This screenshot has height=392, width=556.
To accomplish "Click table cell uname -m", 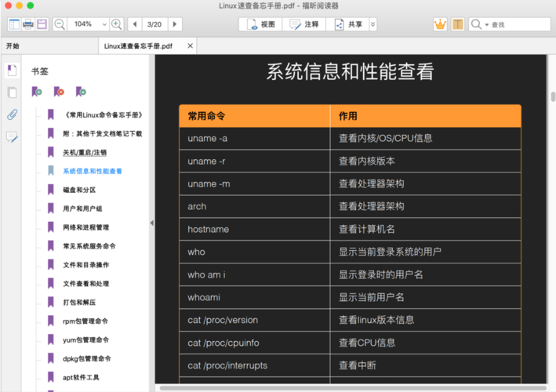I will [255, 184].
